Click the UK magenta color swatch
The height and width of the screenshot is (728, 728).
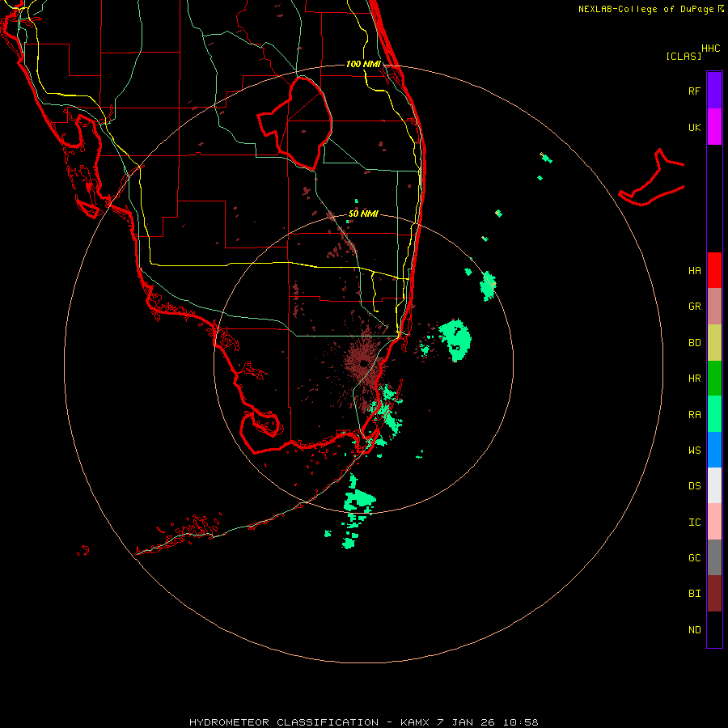(x=714, y=127)
